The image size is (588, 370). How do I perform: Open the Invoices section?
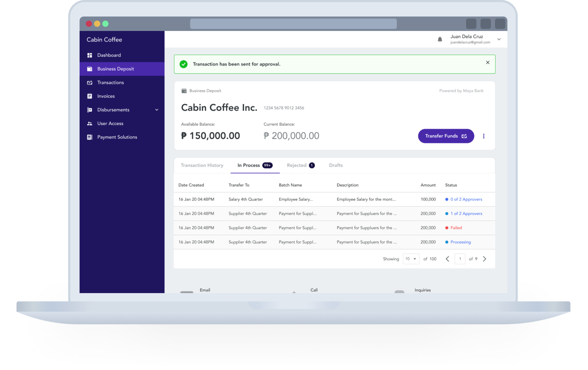(106, 96)
